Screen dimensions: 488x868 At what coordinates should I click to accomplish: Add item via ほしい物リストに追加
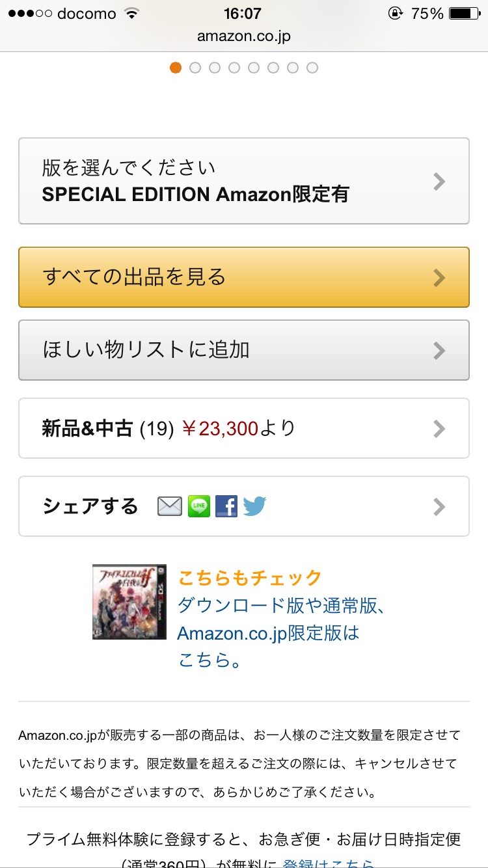click(243, 350)
